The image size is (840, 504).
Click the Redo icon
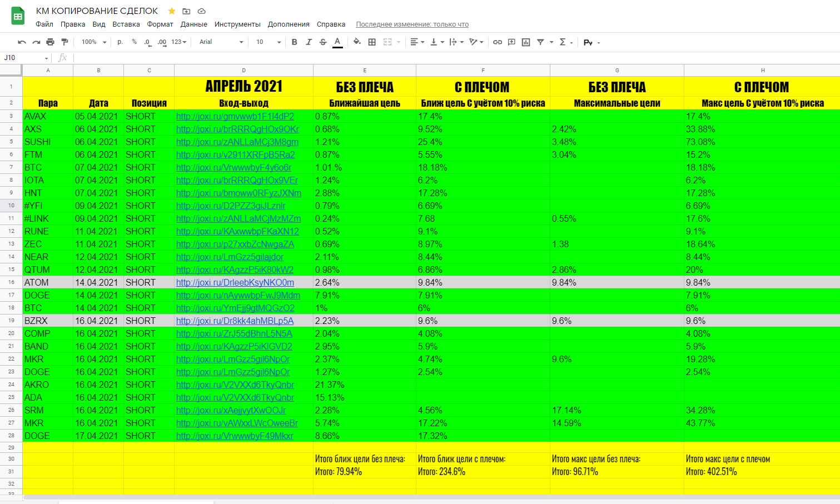pos(36,42)
